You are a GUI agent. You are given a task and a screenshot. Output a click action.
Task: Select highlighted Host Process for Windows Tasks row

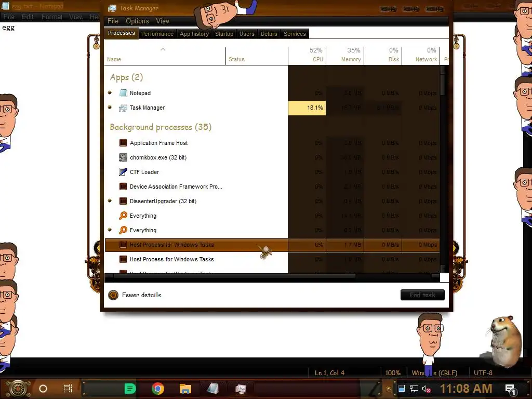272,245
